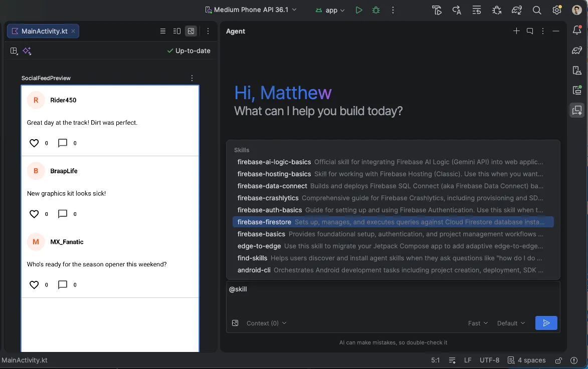Image resolution: width=588 pixels, height=369 pixels.
Task: Open editor tab options menu
Action: 208,31
